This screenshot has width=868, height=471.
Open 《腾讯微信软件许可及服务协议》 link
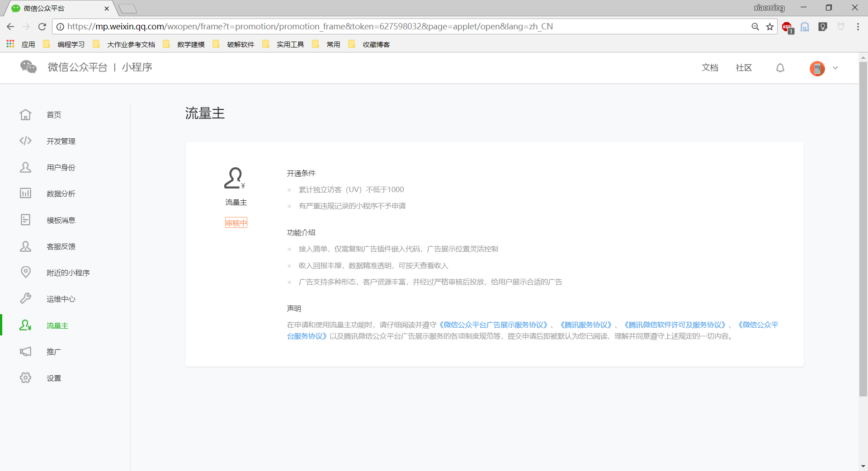pyautogui.click(x=675, y=325)
